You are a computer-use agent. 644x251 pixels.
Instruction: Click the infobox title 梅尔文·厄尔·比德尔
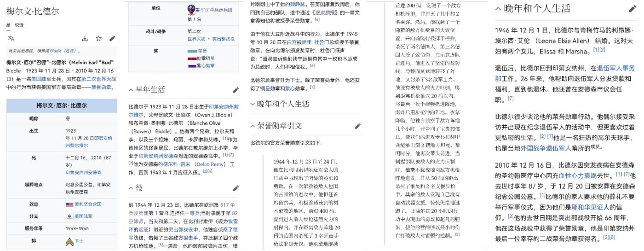(x=61, y=106)
